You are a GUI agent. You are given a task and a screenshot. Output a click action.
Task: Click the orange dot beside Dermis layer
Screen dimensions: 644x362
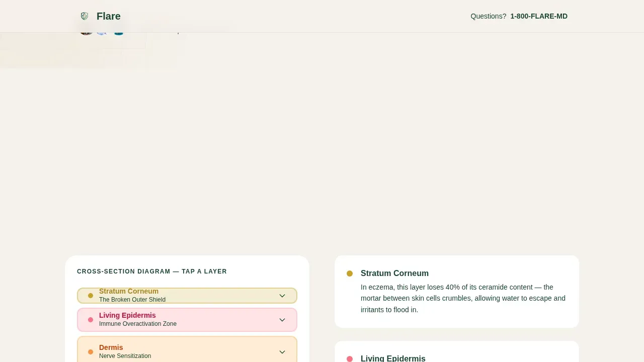point(91,352)
